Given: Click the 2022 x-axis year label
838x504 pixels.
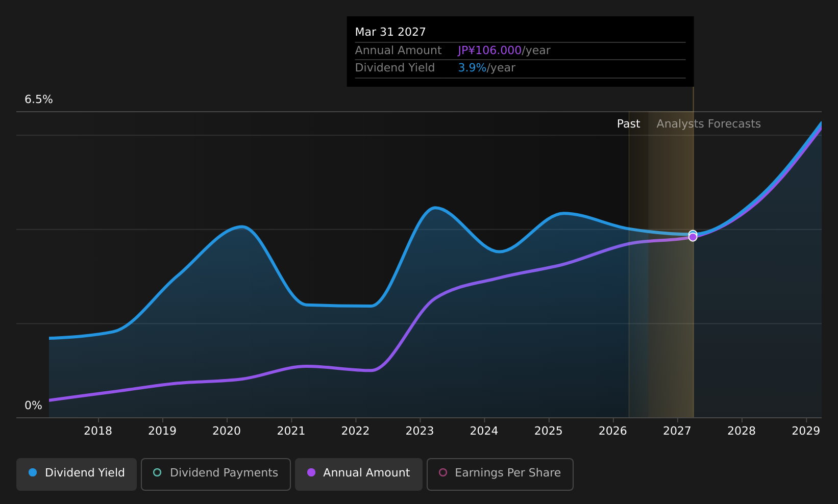Looking at the screenshot, I should pos(355,431).
